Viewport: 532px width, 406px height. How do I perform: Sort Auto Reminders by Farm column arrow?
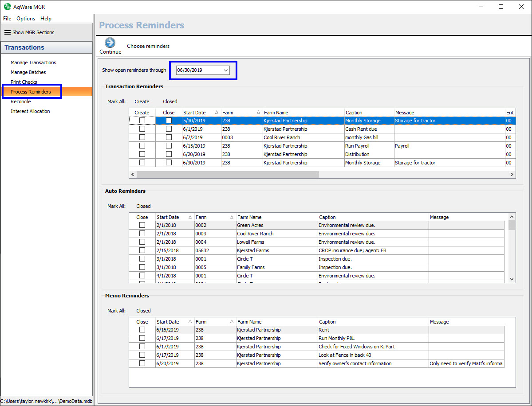pyautogui.click(x=232, y=217)
